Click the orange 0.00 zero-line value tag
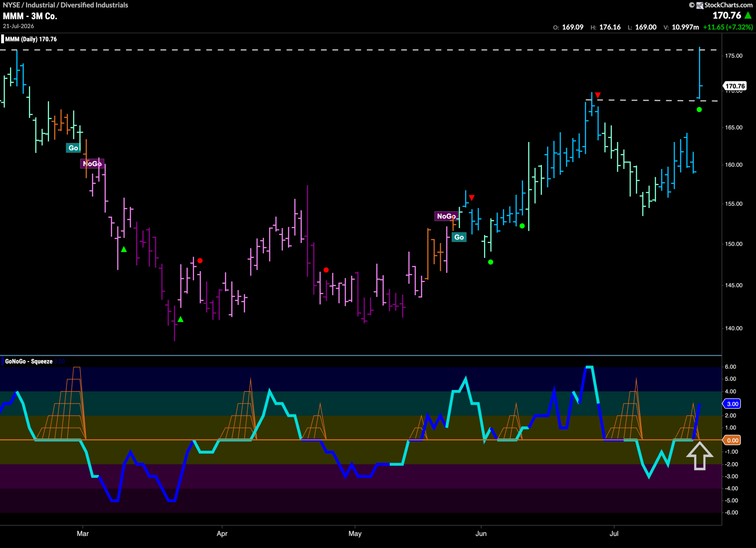 click(x=732, y=440)
